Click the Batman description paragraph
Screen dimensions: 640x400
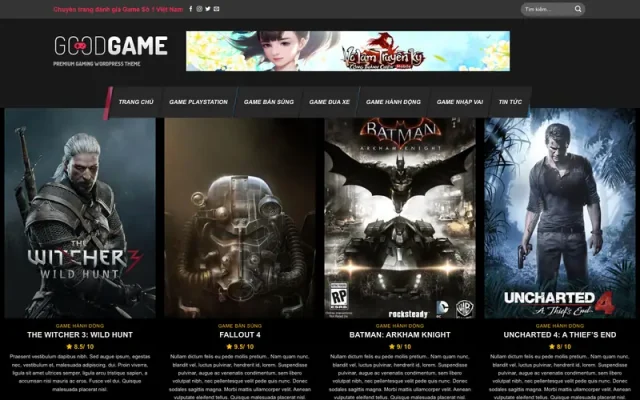pos(400,377)
